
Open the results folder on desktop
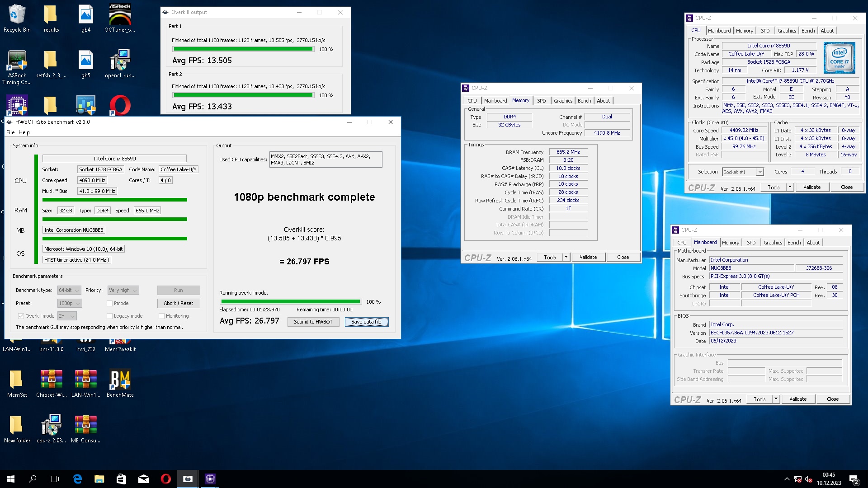tap(51, 19)
